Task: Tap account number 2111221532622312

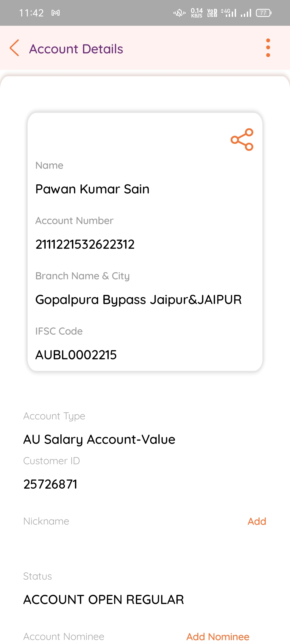Action: 85,244
